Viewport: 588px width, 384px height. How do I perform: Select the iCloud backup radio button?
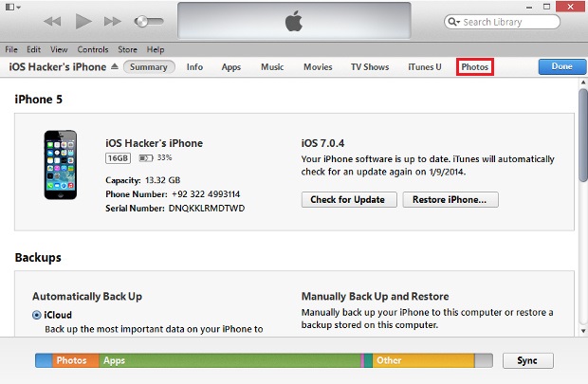click(36, 315)
